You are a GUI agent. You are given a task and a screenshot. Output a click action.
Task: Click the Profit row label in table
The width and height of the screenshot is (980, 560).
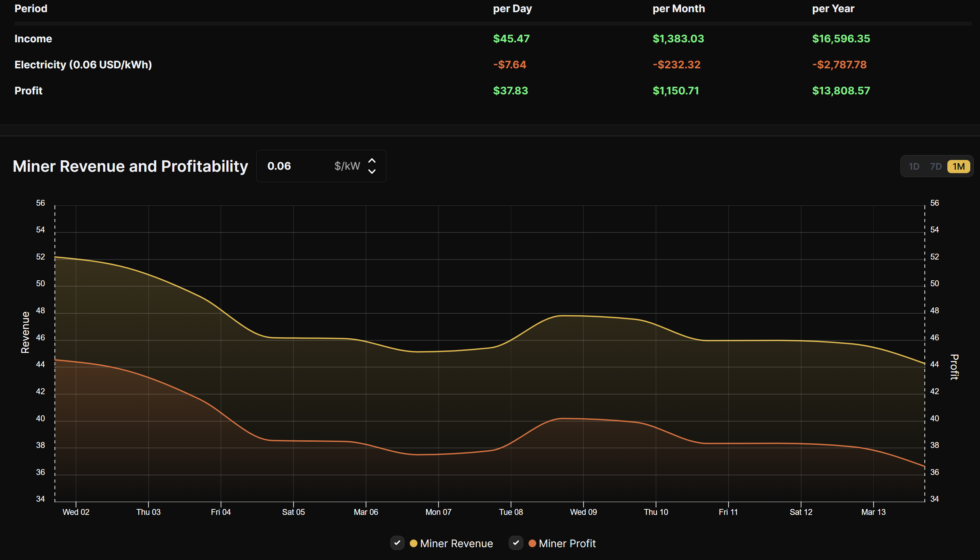(x=28, y=91)
